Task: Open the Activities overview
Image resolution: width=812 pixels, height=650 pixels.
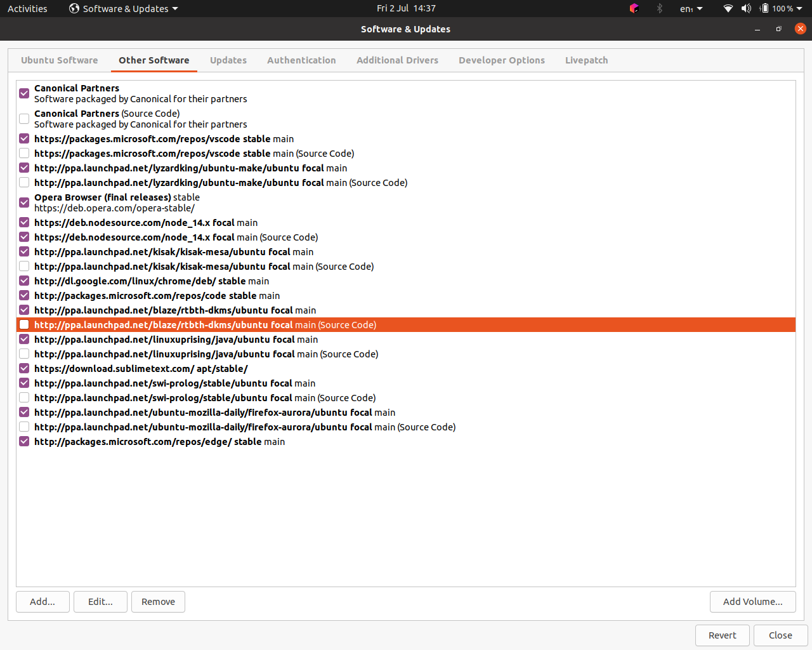Action: pos(27,8)
